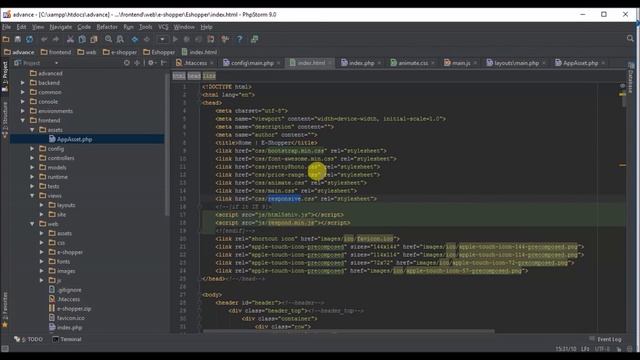
Task: Click the frontend breadcrumb in navigation bar
Action: pyautogui.click(x=56, y=52)
